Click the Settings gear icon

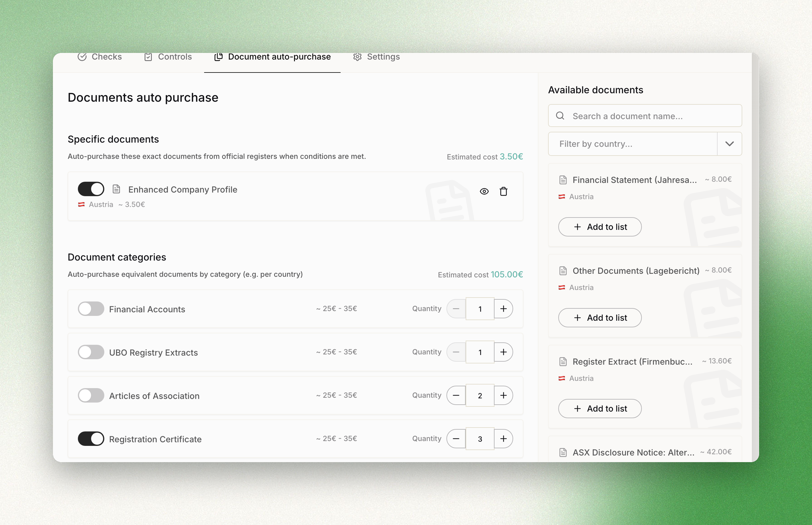tap(357, 57)
